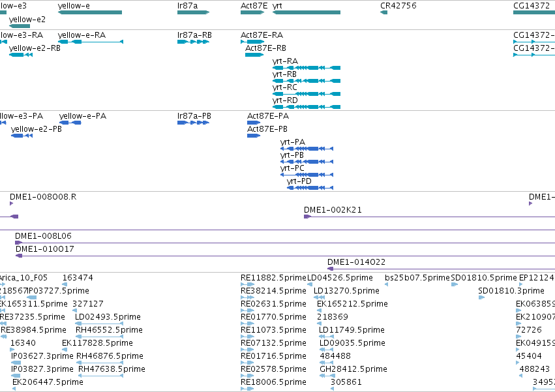Click the DME1-010O17 clone label

coord(45,249)
